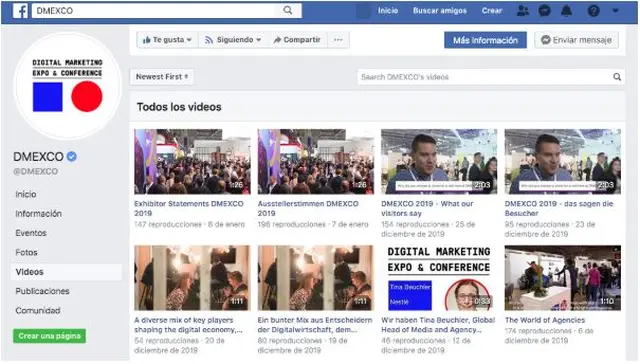The height and width of the screenshot is (364, 640).
Task: Click the verified badge next to DMEXCO
Action: [71, 156]
